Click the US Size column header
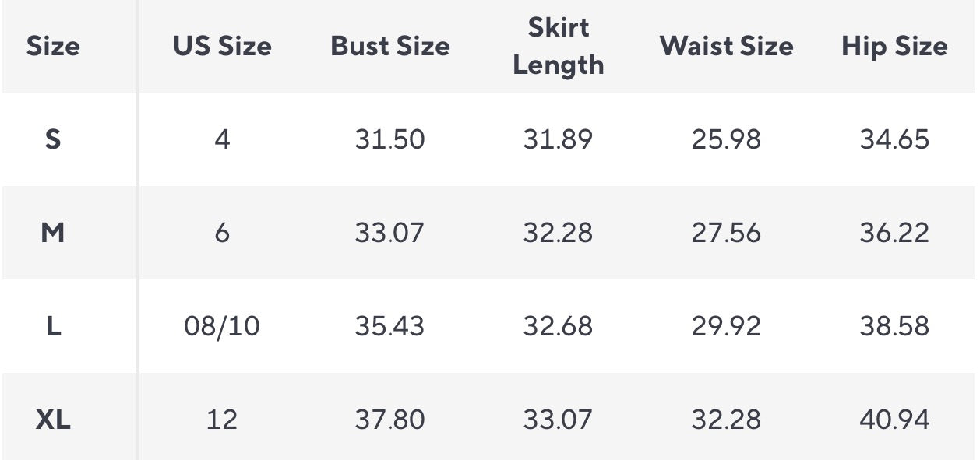Image resolution: width=980 pixels, height=460 pixels. [222, 47]
